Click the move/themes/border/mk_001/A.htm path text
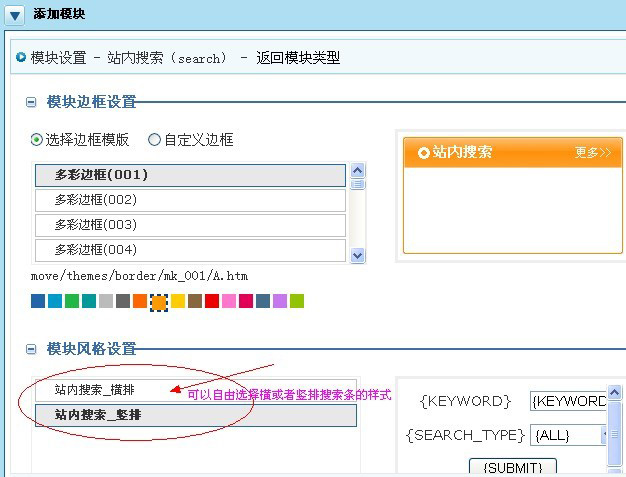Image resolution: width=626 pixels, height=477 pixels. click(x=139, y=276)
